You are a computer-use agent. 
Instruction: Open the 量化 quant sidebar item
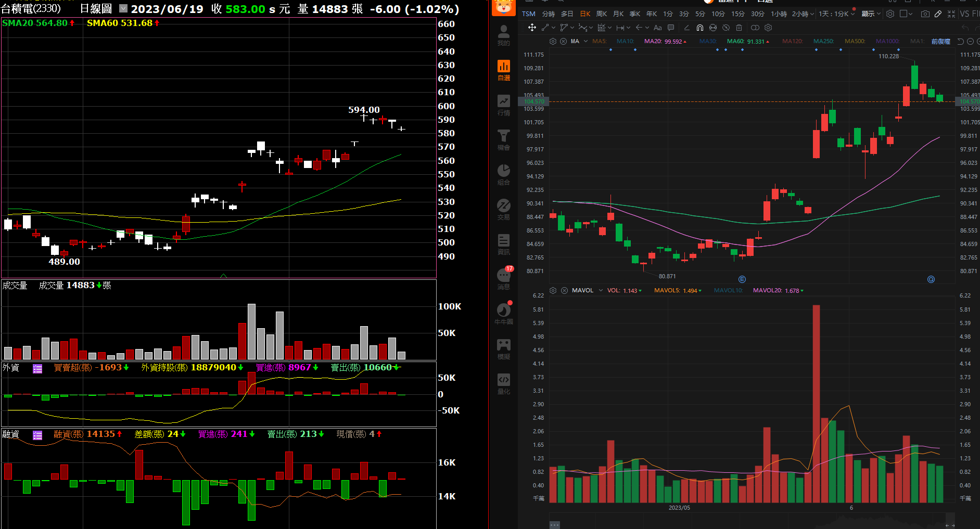point(504,384)
